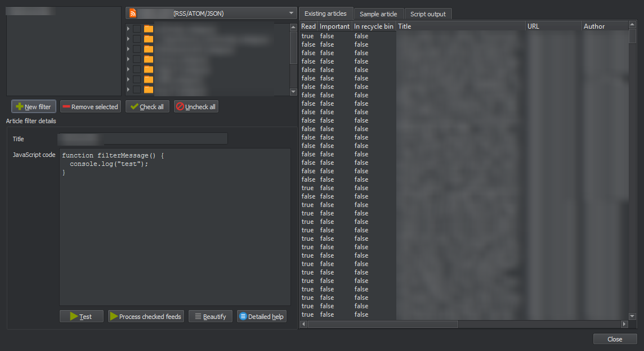The width and height of the screenshot is (644, 351).
Task: Tick the checkbox of the second feed folder
Action: (137, 39)
